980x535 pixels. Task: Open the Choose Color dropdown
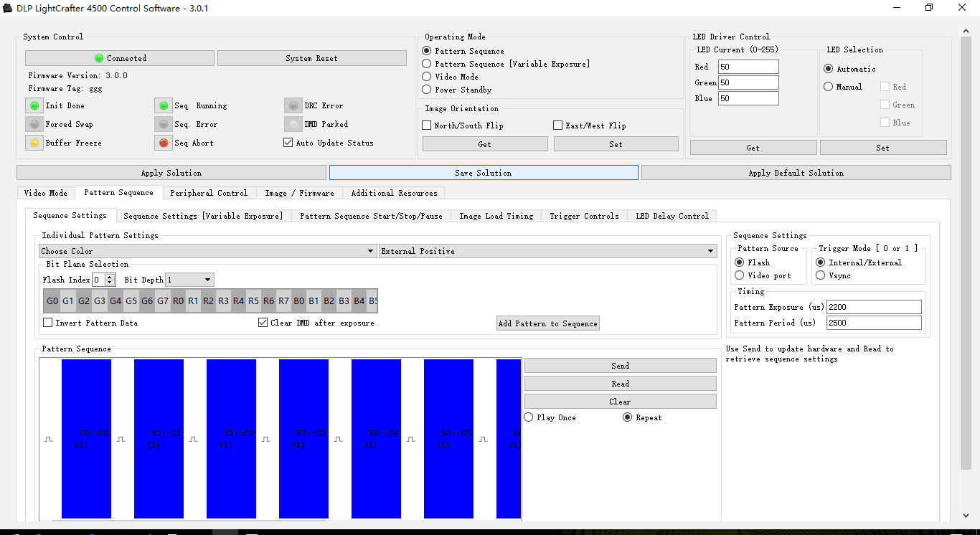[208, 251]
